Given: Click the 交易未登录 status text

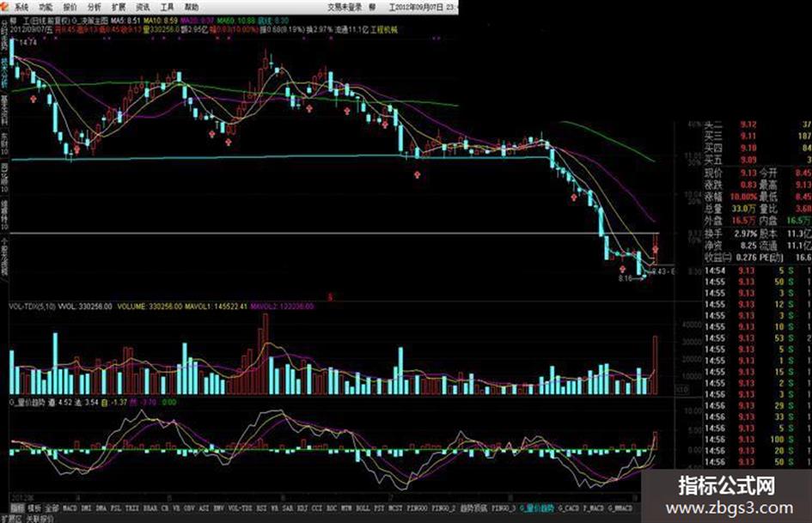Looking at the screenshot, I should pos(345,7).
